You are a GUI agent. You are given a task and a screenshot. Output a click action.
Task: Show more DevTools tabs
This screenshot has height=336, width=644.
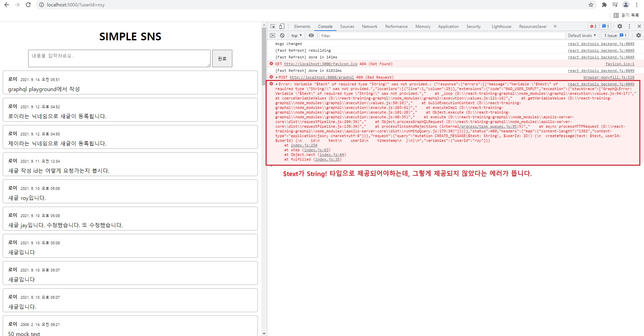click(x=555, y=26)
